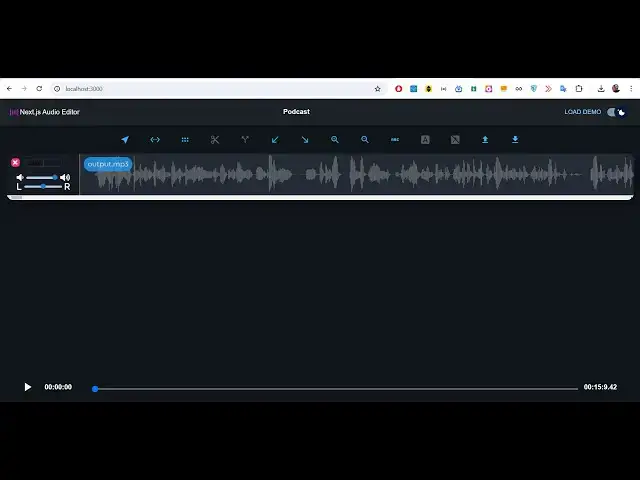This screenshot has height=480, width=640.
Task: Go back in browser
Action: [x=9, y=89]
